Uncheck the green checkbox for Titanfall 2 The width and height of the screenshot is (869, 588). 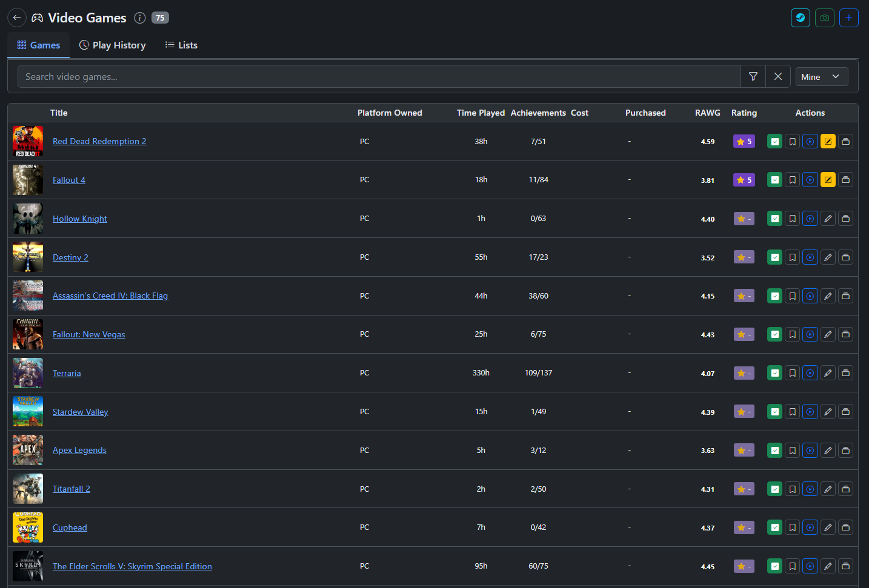coord(774,489)
